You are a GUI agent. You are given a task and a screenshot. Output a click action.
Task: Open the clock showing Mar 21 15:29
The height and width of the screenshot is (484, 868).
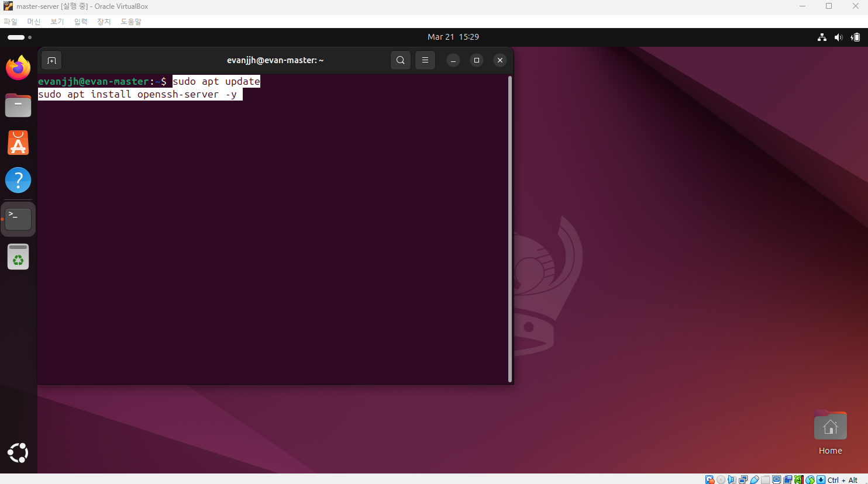click(x=453, y=37)
